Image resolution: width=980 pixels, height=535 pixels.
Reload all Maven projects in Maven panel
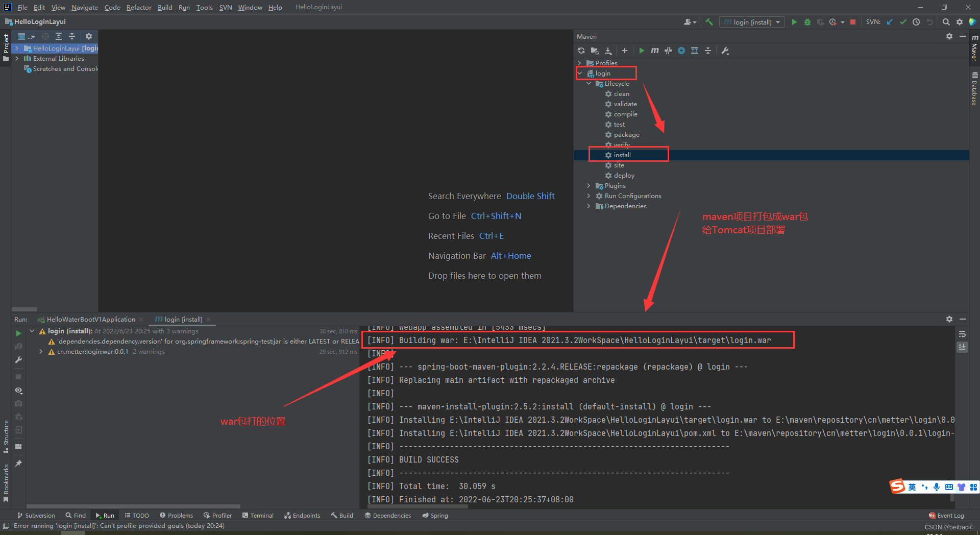click(581, 51)
